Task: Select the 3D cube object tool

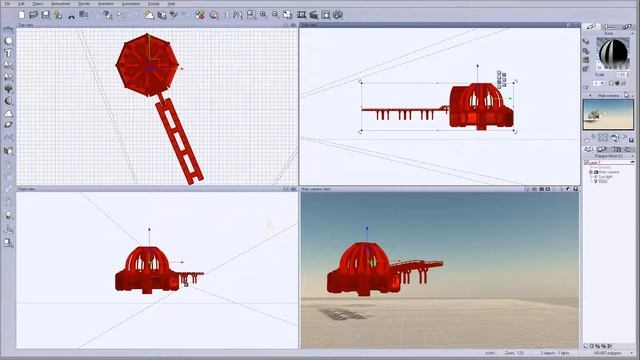Action: pos(8,151)
